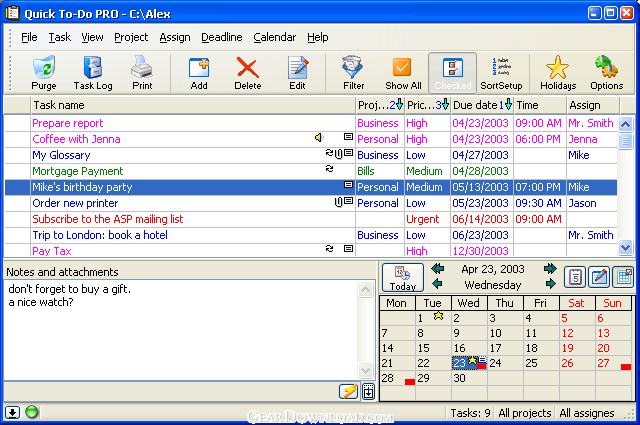Sort by Project column header

(x=380, y=105)
